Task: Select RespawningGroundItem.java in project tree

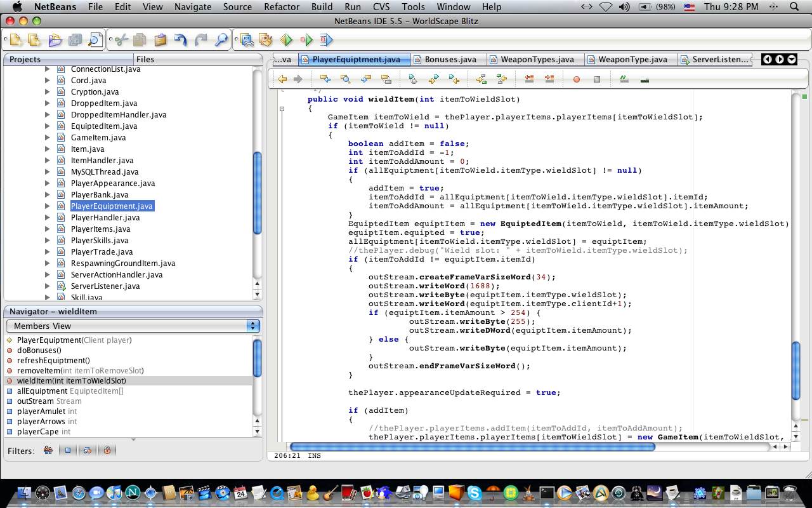Action: [123, 264]
